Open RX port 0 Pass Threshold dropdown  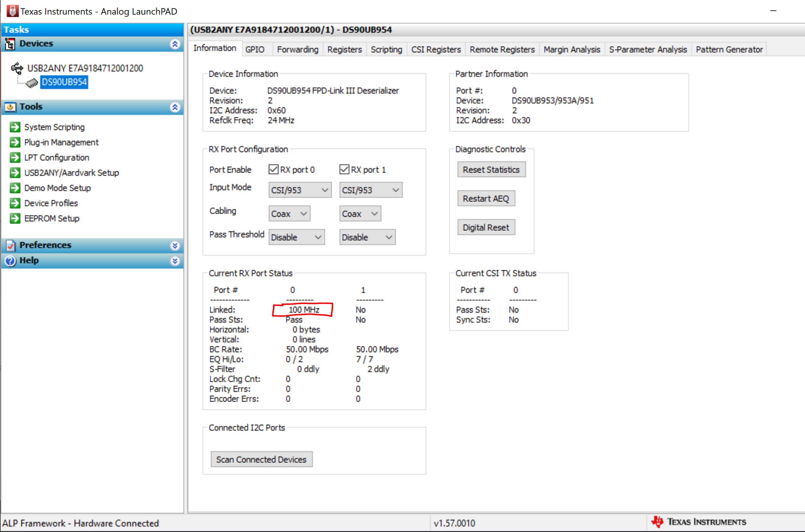click(x=296, y=237)
